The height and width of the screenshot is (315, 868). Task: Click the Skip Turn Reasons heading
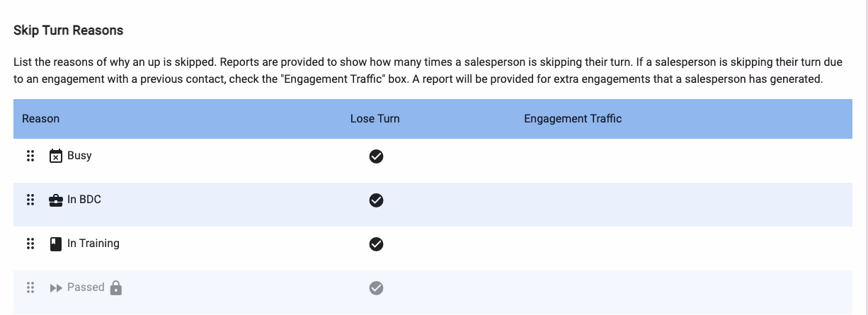tap(69, 30)
